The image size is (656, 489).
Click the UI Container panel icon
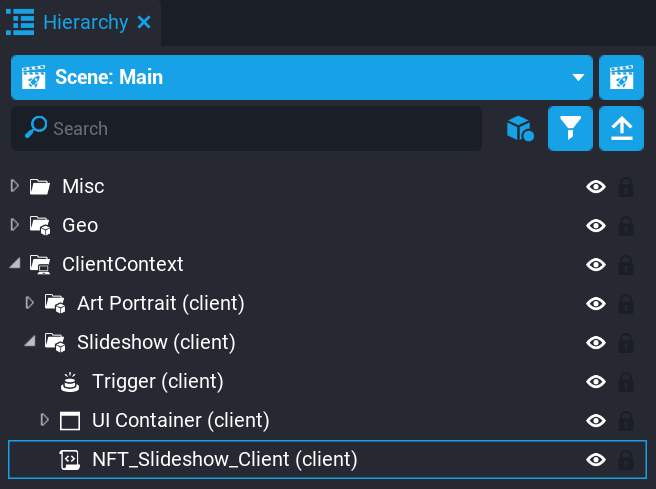tap(70, 420)
